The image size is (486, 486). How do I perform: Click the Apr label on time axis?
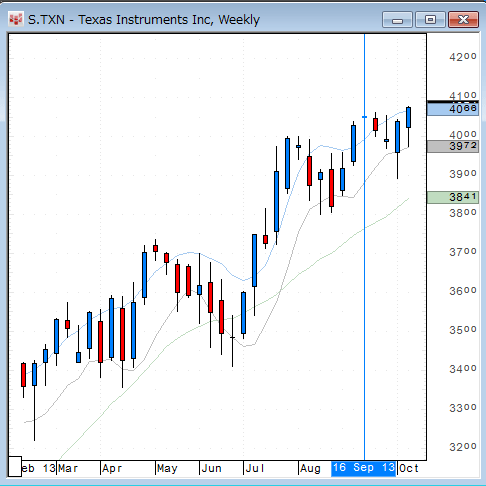tap(112, 469)
